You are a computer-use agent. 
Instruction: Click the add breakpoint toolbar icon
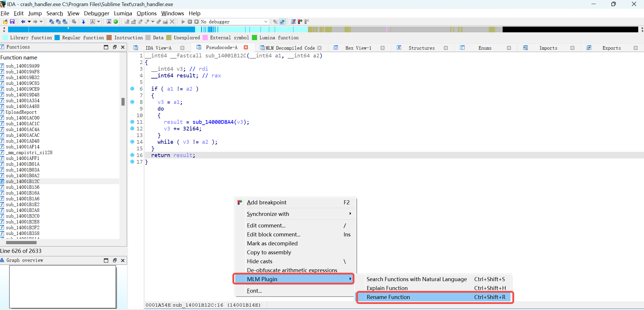[300, 22]
